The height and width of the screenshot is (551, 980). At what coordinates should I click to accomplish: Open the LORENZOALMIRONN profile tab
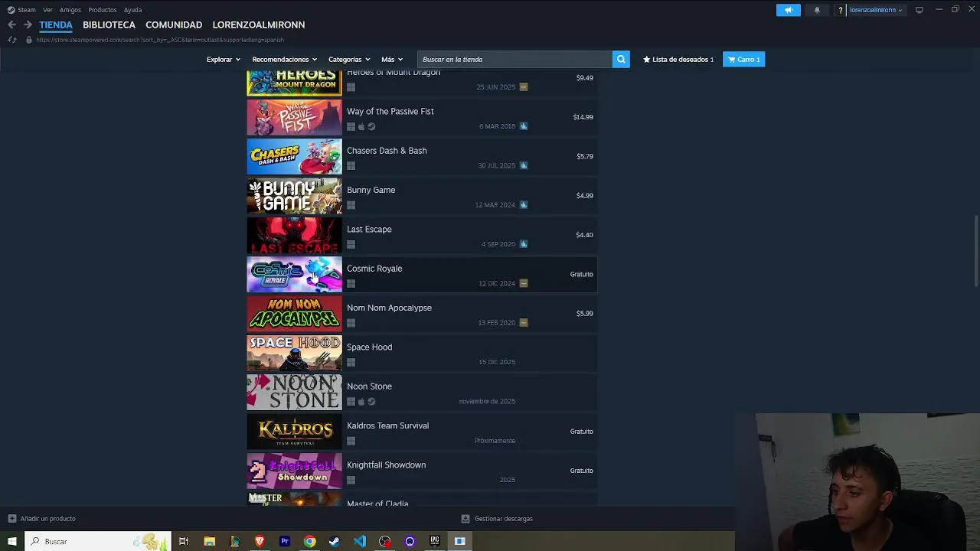coord(259,24)
